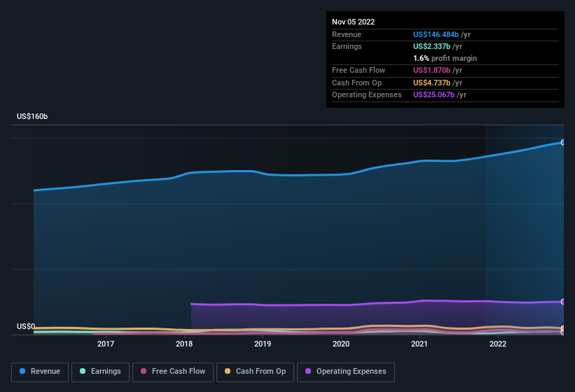Click the Free Cash Flow tooltip label
The height and width of the screenshot is (392, 575).
point(359,70)
